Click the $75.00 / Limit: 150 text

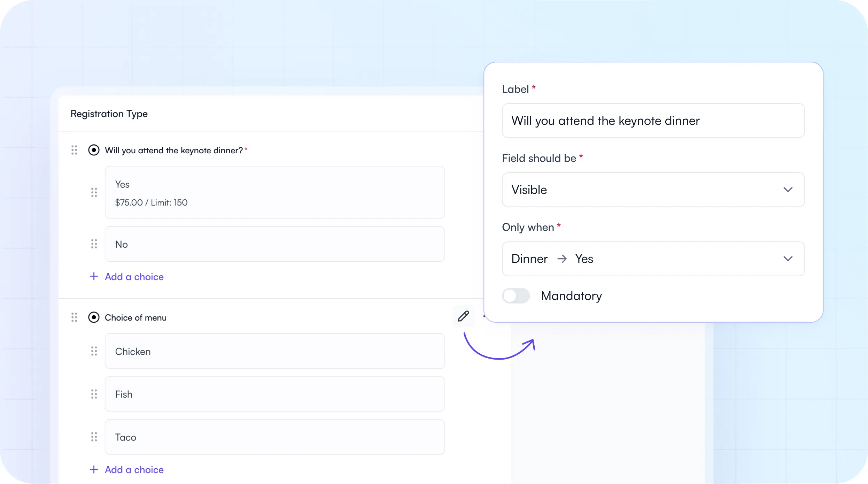[x=151, y=202]
